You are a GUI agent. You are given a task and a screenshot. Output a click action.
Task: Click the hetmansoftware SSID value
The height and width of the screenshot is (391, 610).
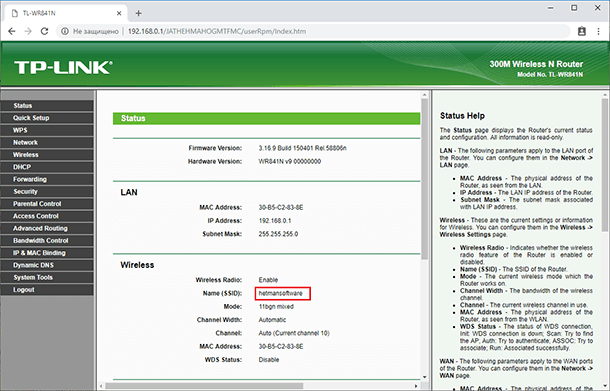click(x=280, y=293)
